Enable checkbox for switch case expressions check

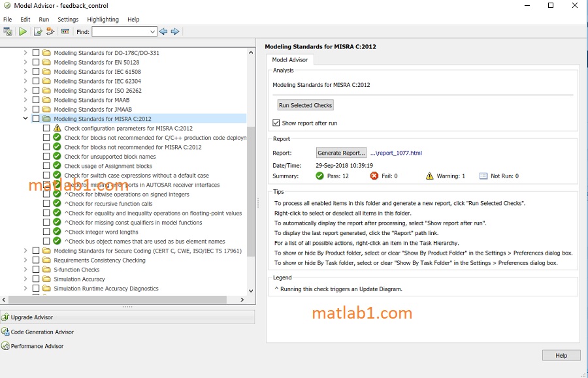[46, 176]
